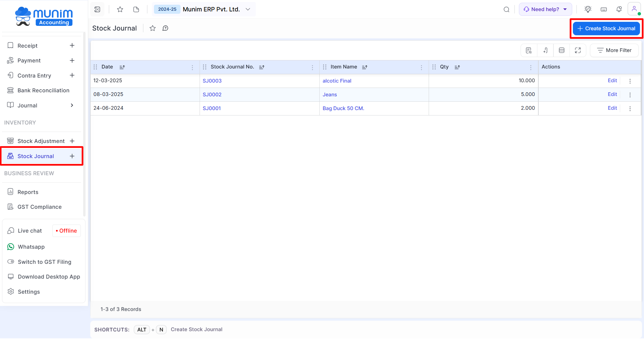Viewport: 644px width, 339px height.
Task: Open more actions for SJ0002 row
Action: coord(630,95)
